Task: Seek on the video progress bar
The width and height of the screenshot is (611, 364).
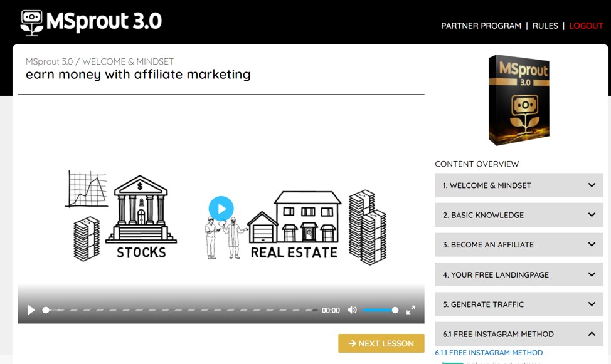Action: [180, 310]
